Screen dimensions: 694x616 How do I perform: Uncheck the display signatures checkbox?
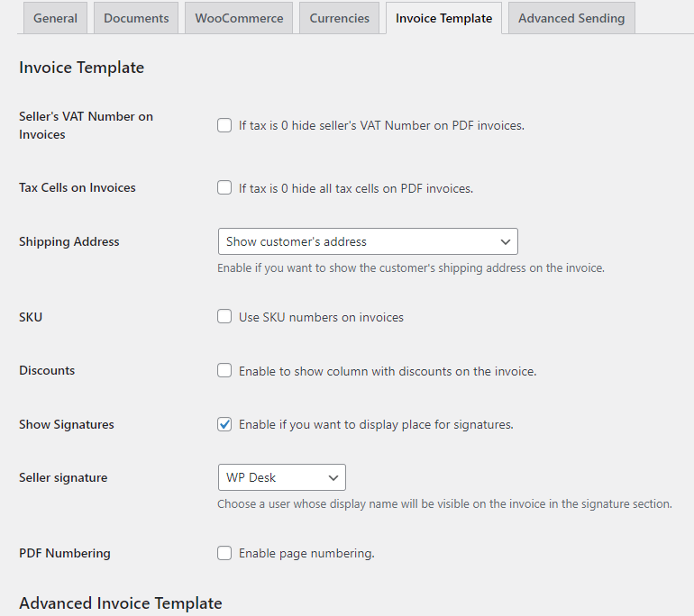[224, 424]
